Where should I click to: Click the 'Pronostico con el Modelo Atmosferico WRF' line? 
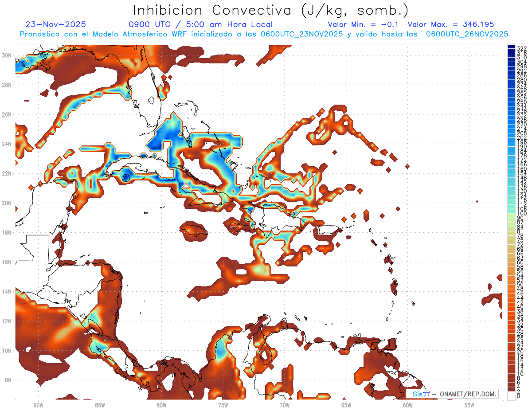(264, 34)
